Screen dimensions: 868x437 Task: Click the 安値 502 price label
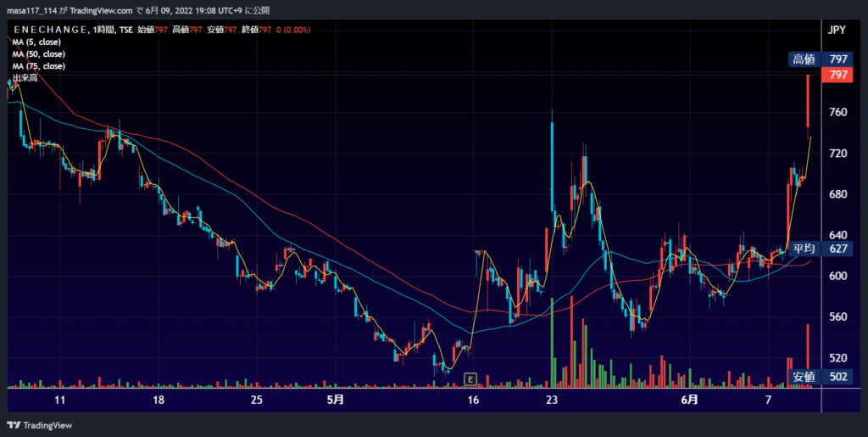click(821, 377)
